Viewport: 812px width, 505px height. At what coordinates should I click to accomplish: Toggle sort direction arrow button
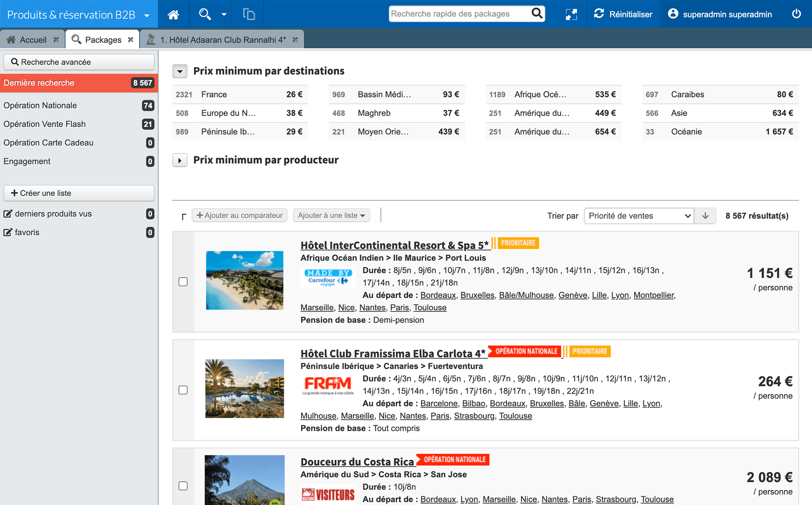click(x=705, y=216)
